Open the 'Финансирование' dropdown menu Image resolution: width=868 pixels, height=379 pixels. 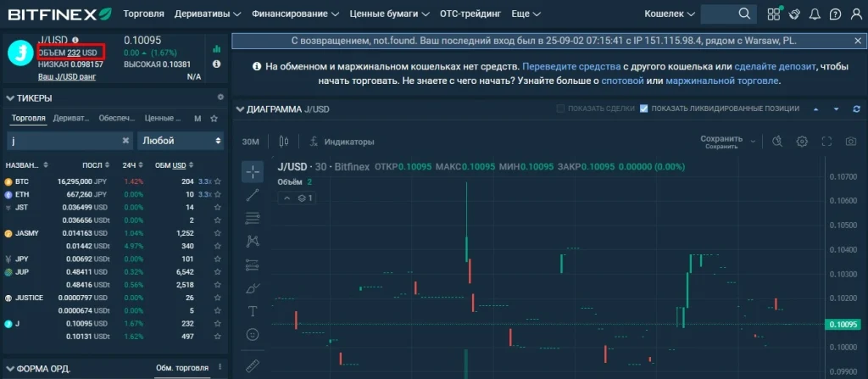tap(296, 14)
